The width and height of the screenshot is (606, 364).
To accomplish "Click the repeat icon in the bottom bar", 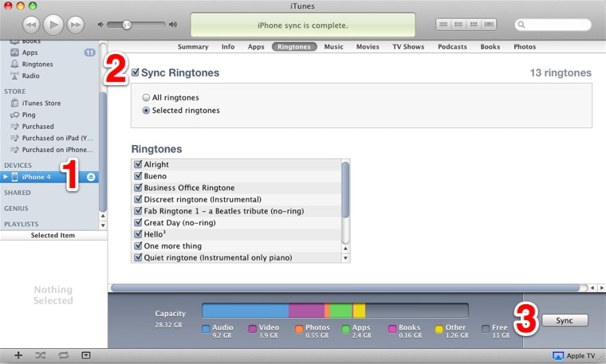I will [x=63, y=355].
